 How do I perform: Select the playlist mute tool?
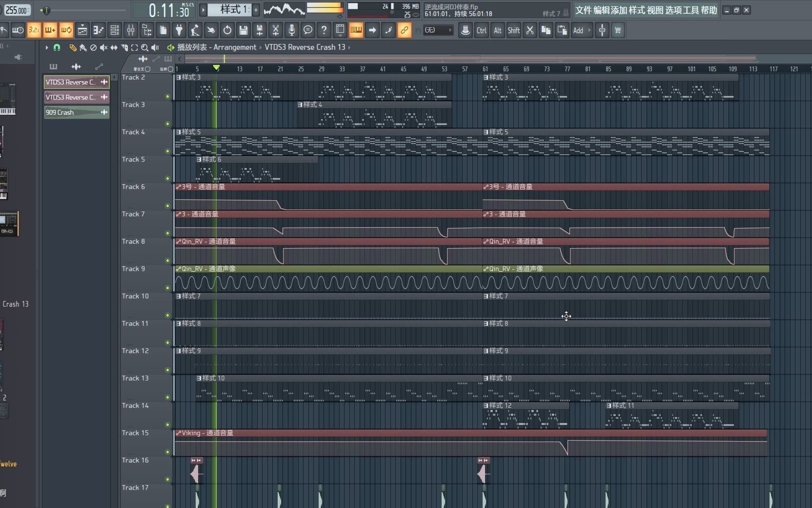(103, 47)
